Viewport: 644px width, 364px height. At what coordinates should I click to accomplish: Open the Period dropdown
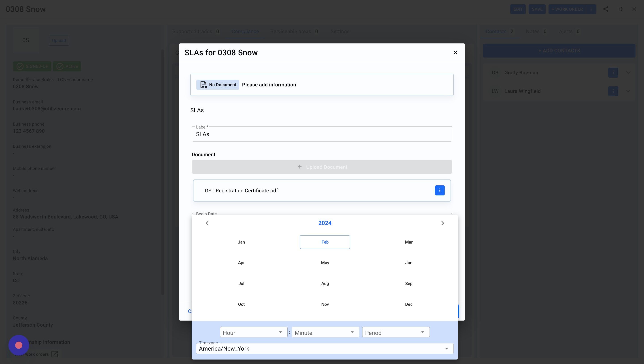(396, 332)
